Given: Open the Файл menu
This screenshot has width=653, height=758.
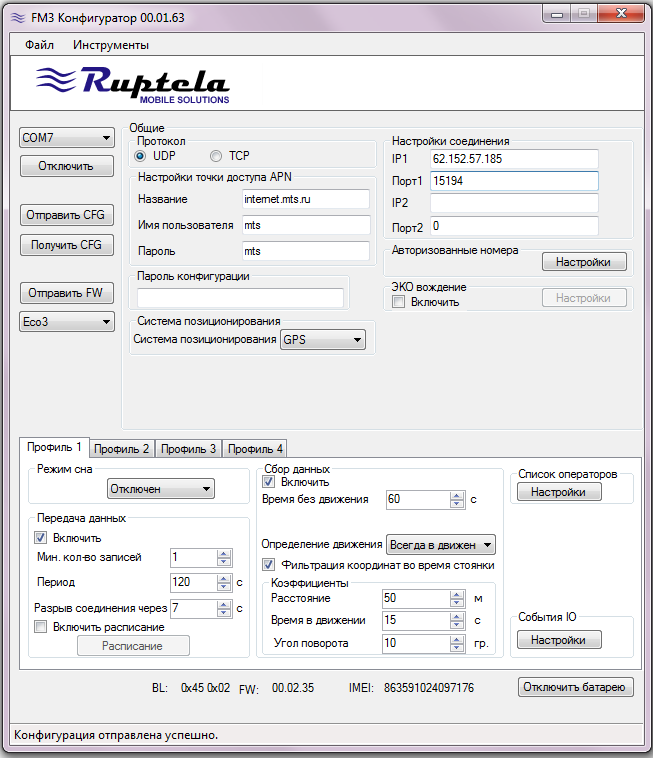Looking at the screenshot, I should (x=40, y=45).
